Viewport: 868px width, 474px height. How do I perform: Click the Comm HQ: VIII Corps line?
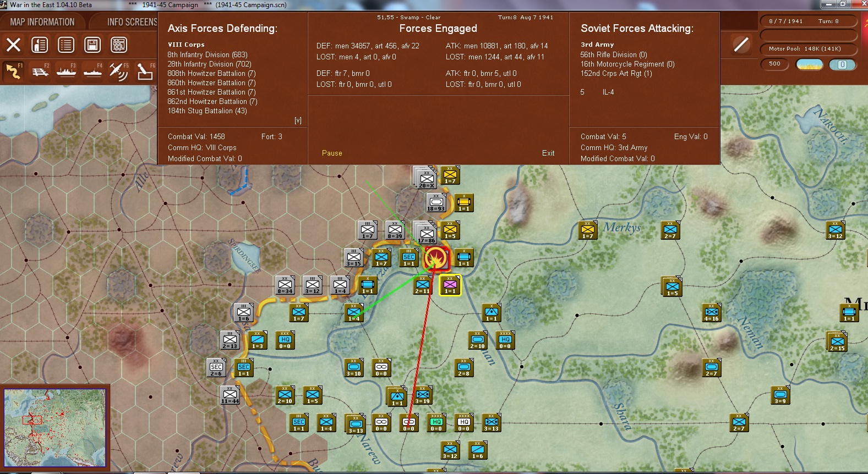point(202,148)
